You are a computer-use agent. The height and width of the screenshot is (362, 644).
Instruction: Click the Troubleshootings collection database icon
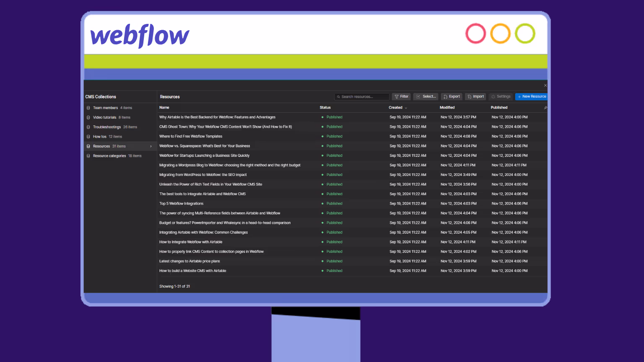(x=88, y=127)
